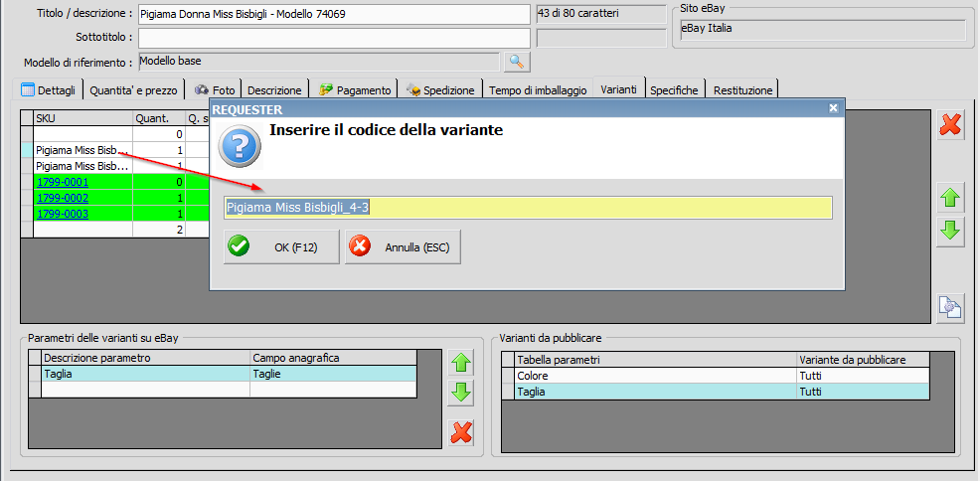Select the second Pigiama Miss Bisb... SKU row
This screenshot has width=980, height=481.
(x=82, y=166)
